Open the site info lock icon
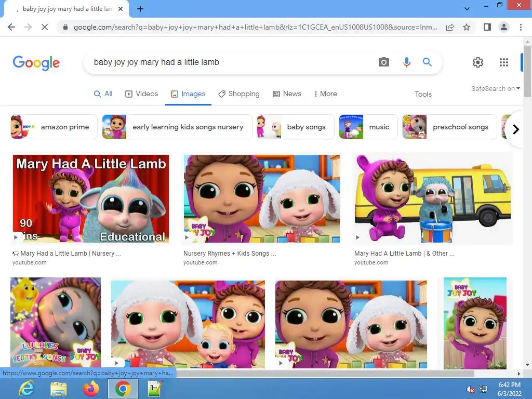 pyautogui.click(x=65, y=27)
